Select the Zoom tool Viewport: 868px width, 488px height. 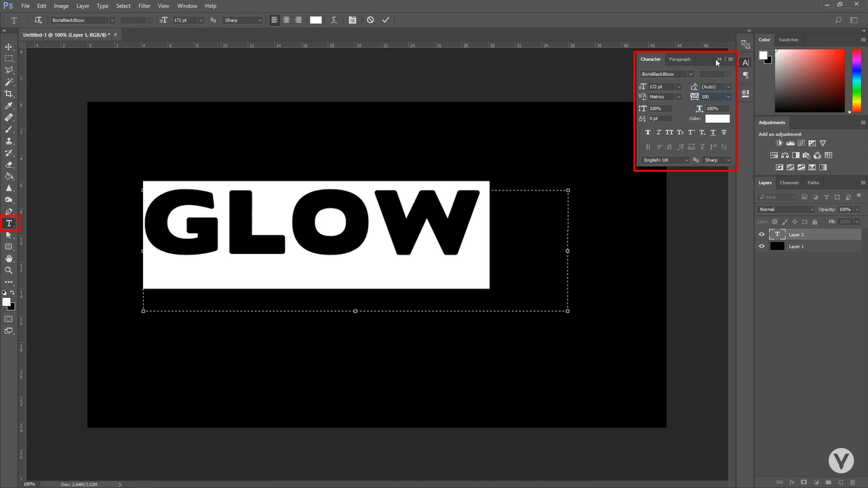tap(9, 270)
